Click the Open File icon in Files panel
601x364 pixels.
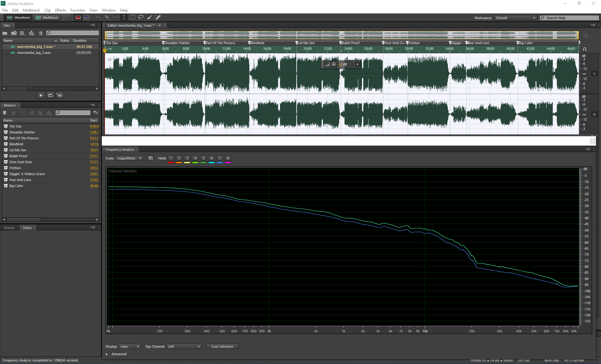point(5,33)
